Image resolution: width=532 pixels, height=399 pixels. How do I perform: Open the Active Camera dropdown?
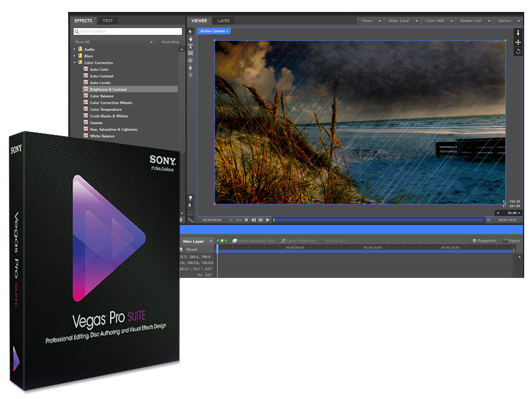pos(214,31)
